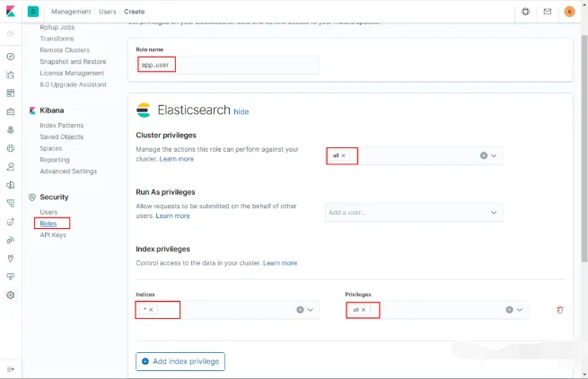The width and height of the screenshot is (588, 379).
Task: Go to Index Patterns in the Kibana section
Action: [61, 125]
